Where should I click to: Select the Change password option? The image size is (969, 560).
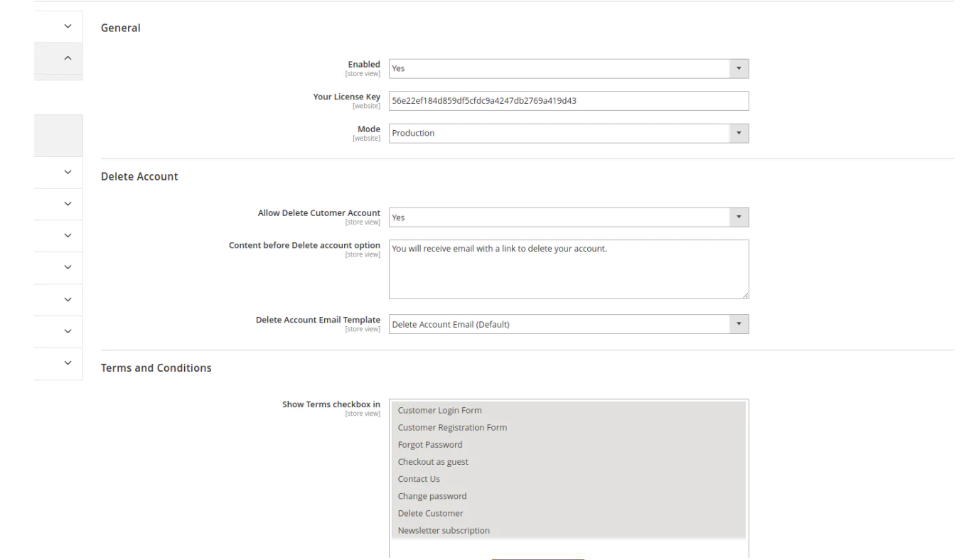[431, 495]
